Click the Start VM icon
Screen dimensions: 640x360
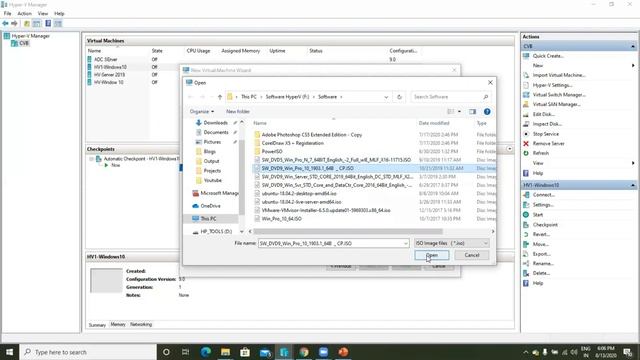pyautogui.click(x=526, y=215)
